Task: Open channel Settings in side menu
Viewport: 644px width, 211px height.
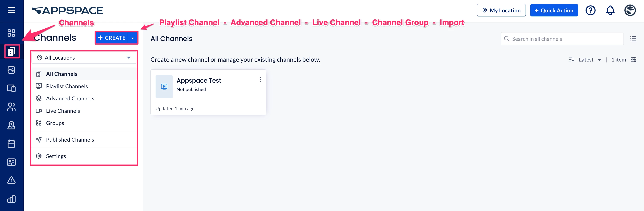Action: pos(84,156)
